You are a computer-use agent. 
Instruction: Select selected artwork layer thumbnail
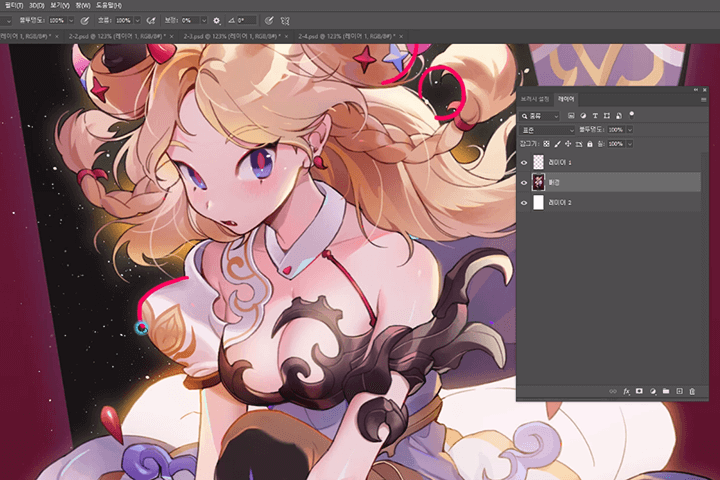click(538, 182)
